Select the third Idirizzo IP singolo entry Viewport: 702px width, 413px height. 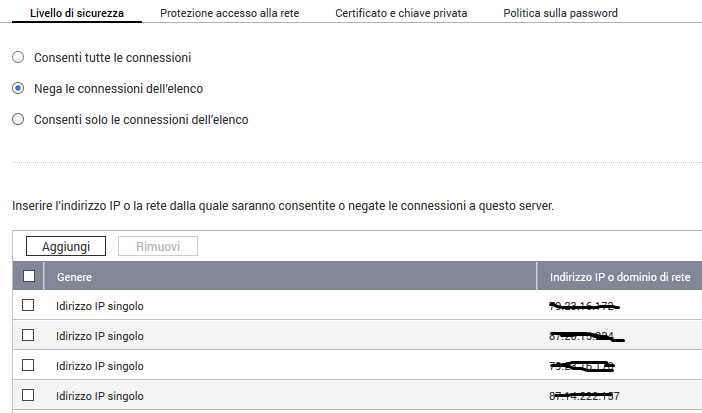coord(100,365)
